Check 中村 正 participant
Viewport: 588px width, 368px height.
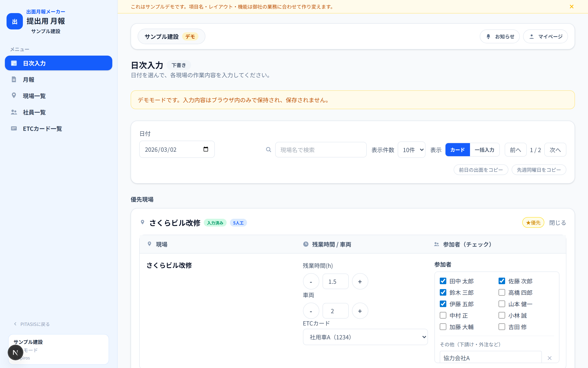[443, 315]
